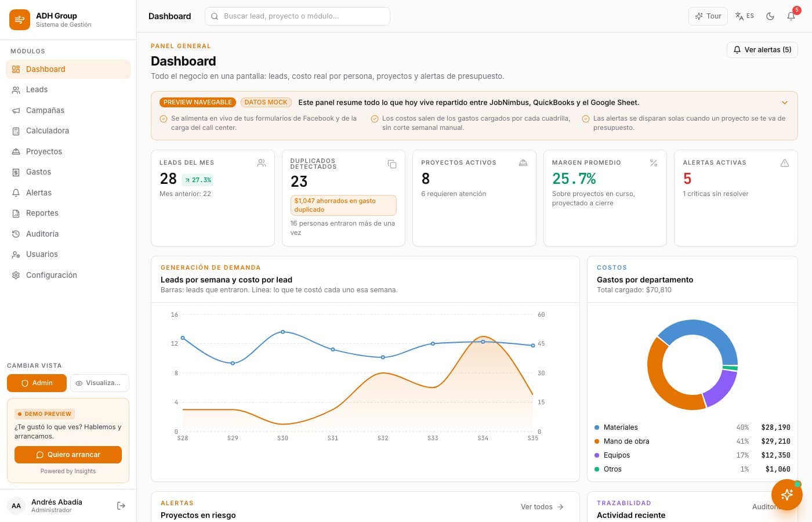Click the 'Quiero arrancar' button
Image resolution: width=812 pixels, height=522 pixels.
pyautogui.click(x=68, y=455)
